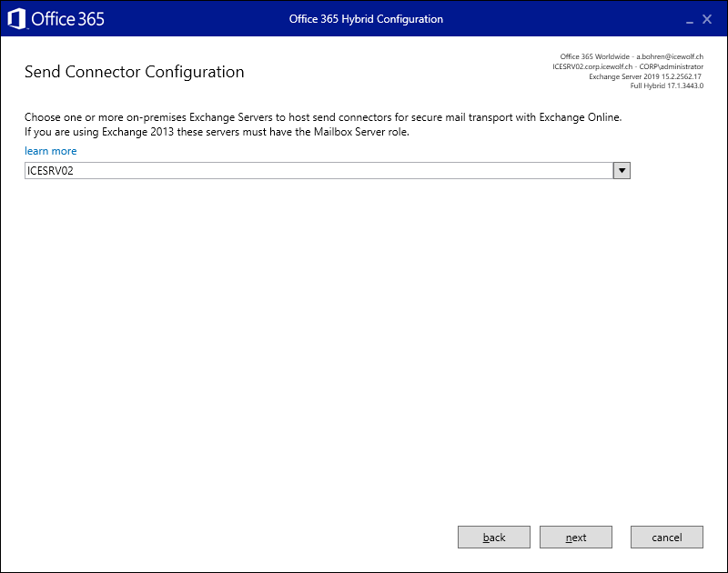Proceed with the next button

pos(576,538)
